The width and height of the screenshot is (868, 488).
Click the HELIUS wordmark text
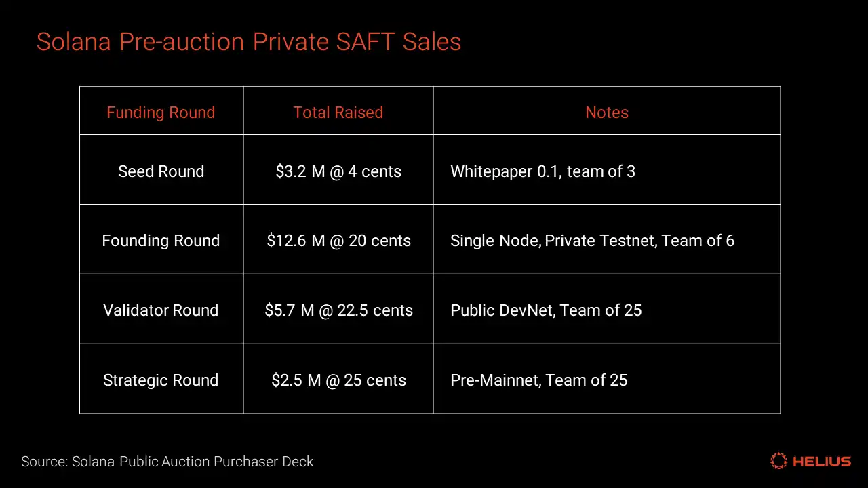[821, 462]
